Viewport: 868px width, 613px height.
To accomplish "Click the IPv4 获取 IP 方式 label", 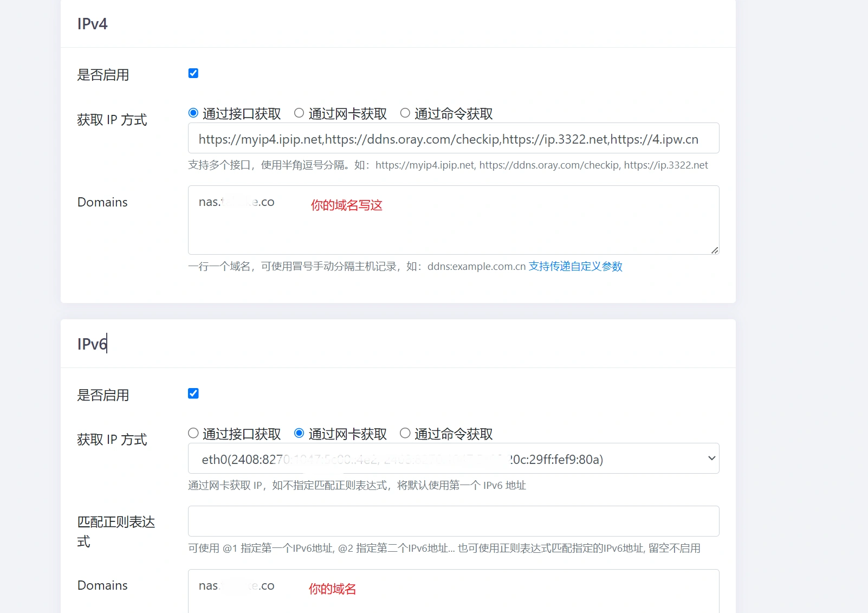I will (112, 120).
